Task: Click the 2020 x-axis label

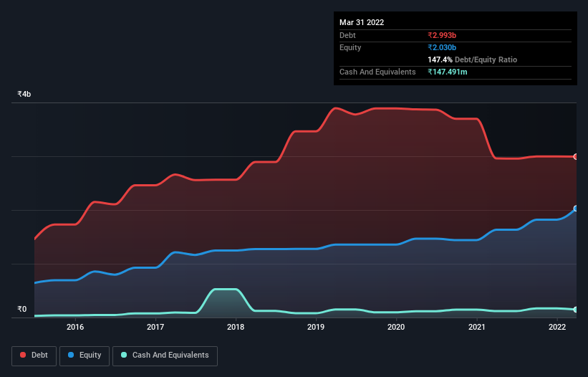Action: 396,327
